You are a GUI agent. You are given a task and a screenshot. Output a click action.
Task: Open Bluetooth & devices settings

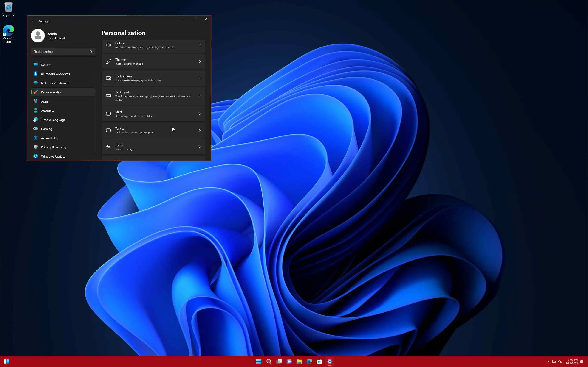[55, 74]
